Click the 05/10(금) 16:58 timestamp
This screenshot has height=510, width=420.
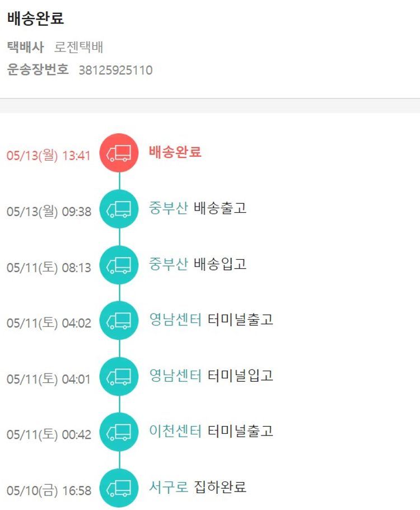point(49,491)
